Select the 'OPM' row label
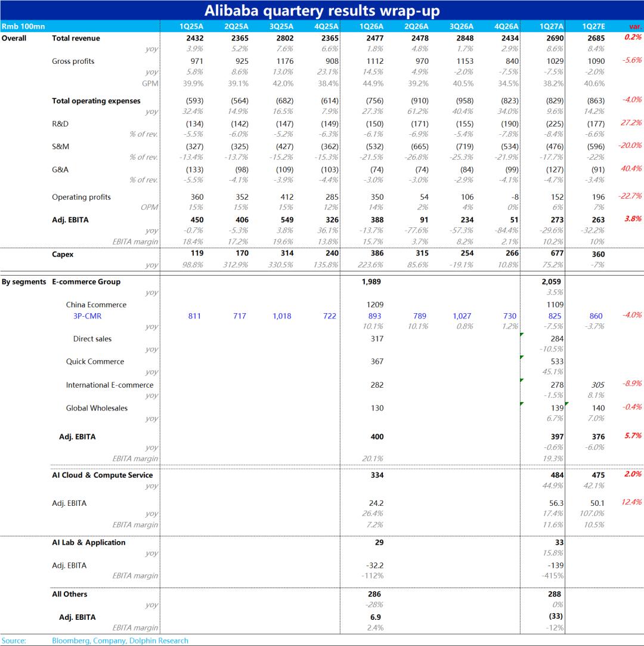 pyautogui.click(x=150, y=207)
